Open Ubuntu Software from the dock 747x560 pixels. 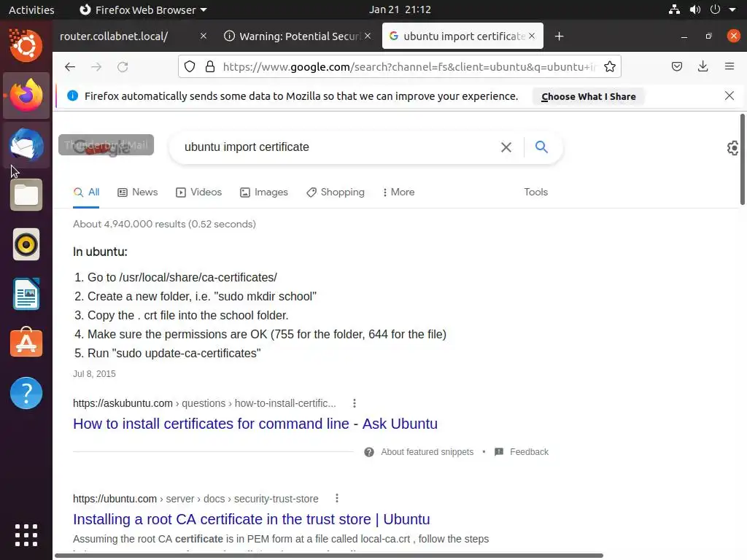(26, 343)
